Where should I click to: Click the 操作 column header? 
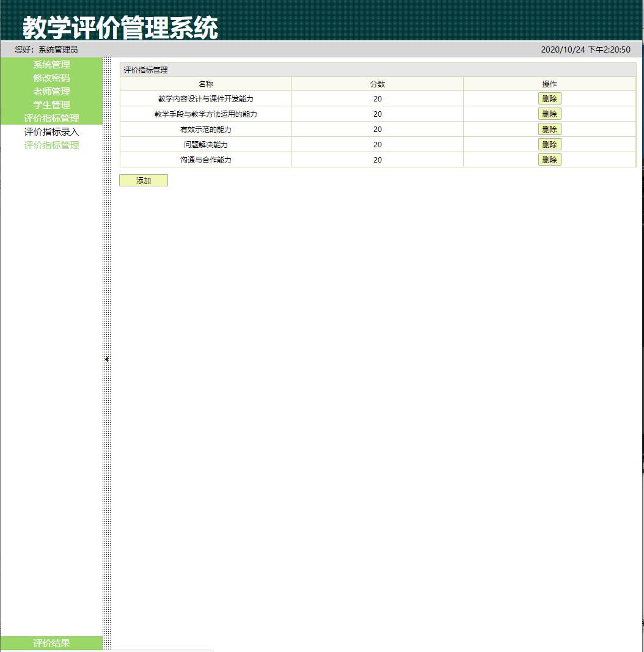[x=549, y=83]
